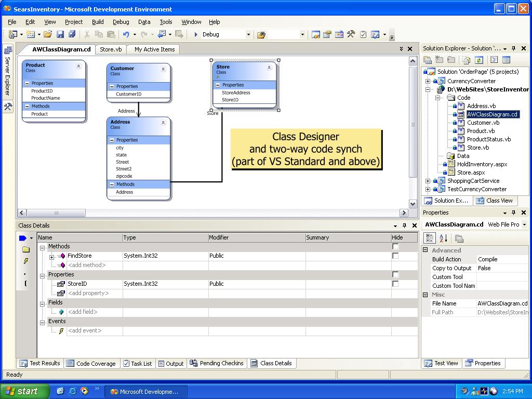Collapse the Misc properties category

click(425, 295)
